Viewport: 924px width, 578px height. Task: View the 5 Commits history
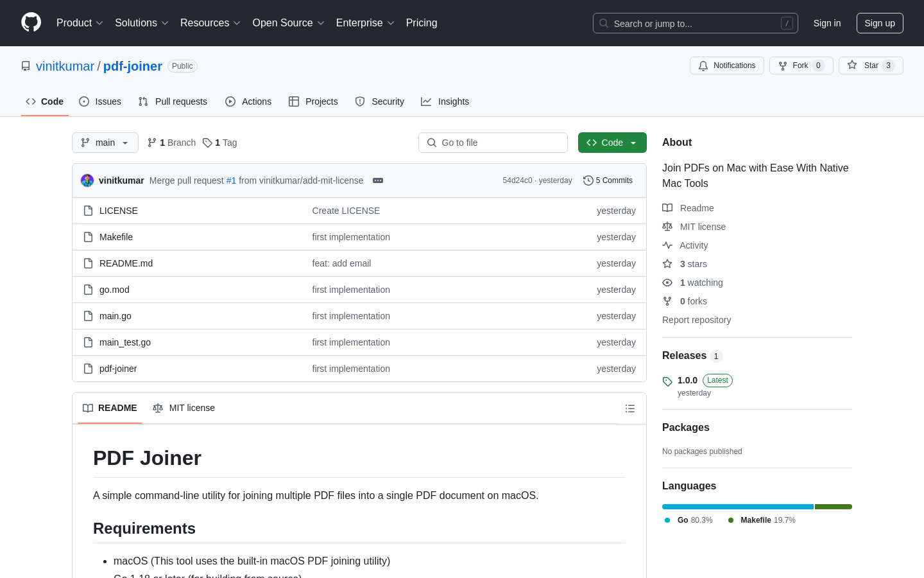click(608, 180)
